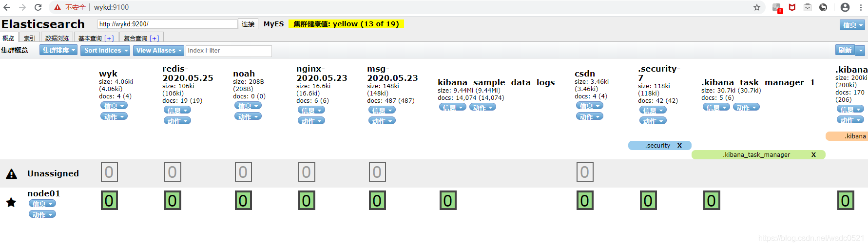
Task: Open csdn index 动作 dropdown
Action: [590, 116]
